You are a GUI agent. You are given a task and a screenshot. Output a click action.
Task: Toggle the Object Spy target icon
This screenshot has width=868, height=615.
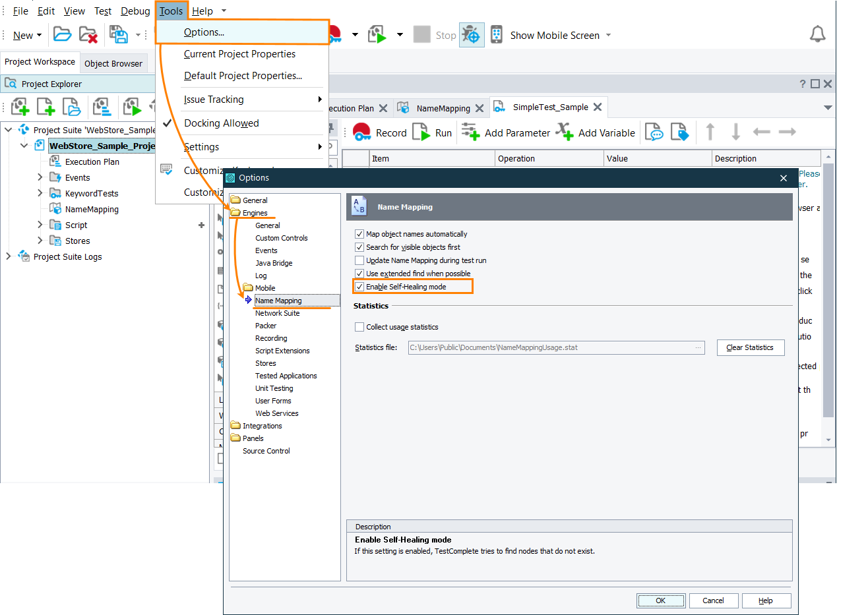coord(471,35)
